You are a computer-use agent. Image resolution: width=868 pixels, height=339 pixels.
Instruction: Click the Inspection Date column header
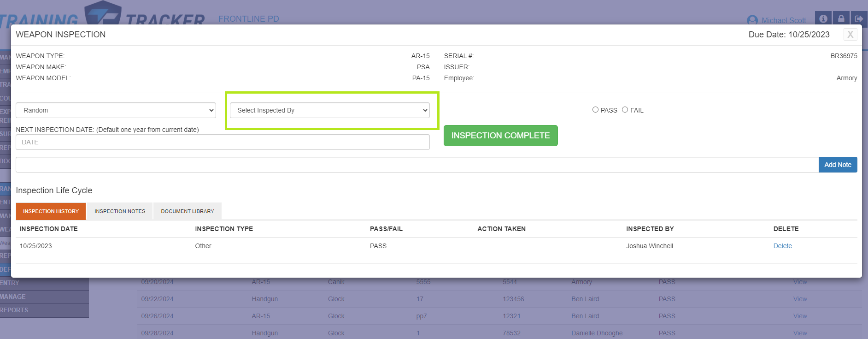[x=48, y=229]
